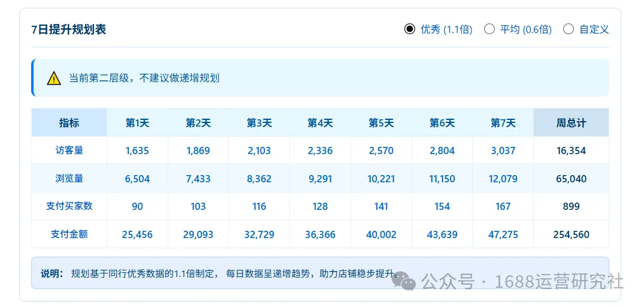
Task: Click page views cell 8,362
Action: click(259, 179)
